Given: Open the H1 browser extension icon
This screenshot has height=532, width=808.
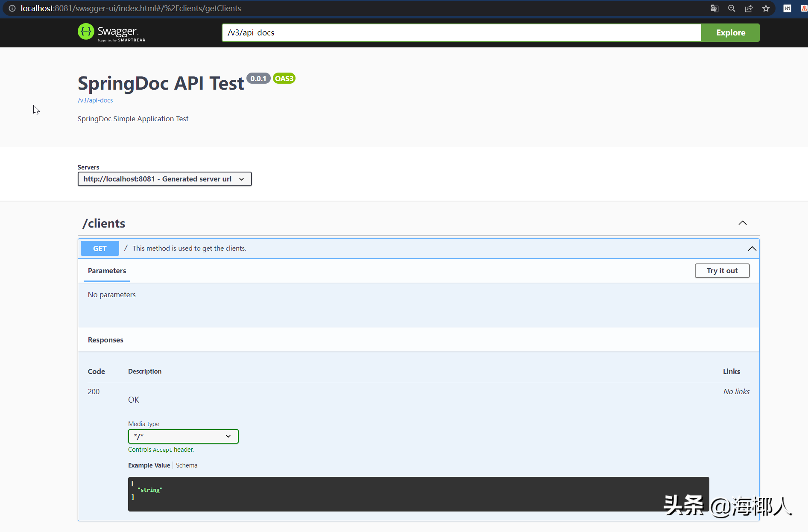Looking at the screenshot, I should tap(787, 8).
